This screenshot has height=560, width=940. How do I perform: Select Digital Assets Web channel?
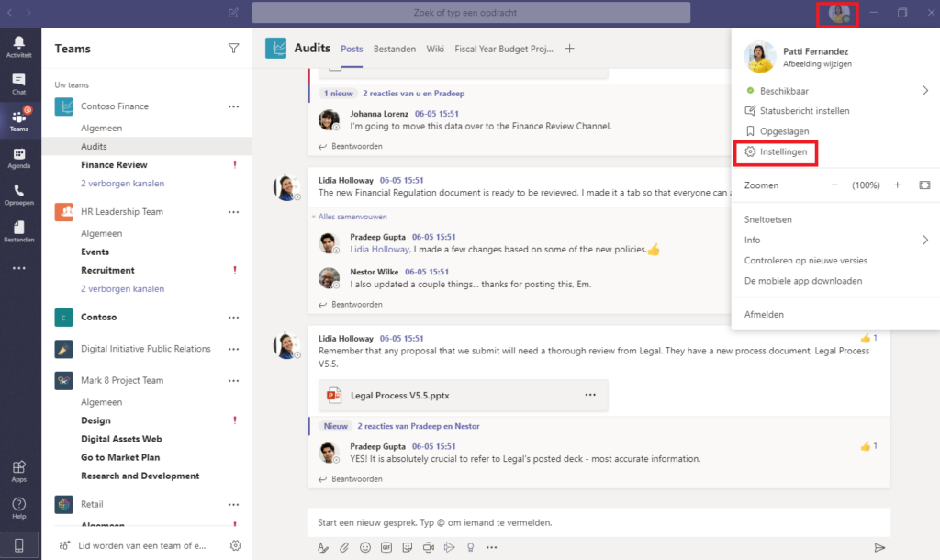[x=121, y=439]
